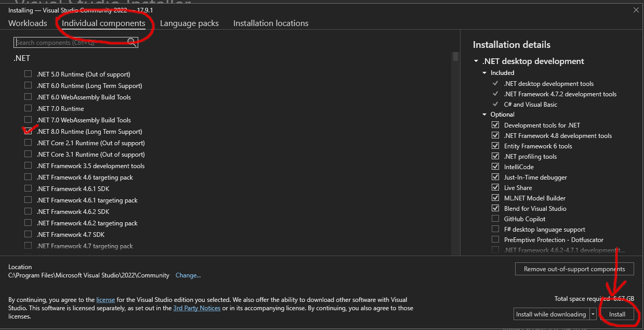Click Remove out-of-support components

(574, 269)
